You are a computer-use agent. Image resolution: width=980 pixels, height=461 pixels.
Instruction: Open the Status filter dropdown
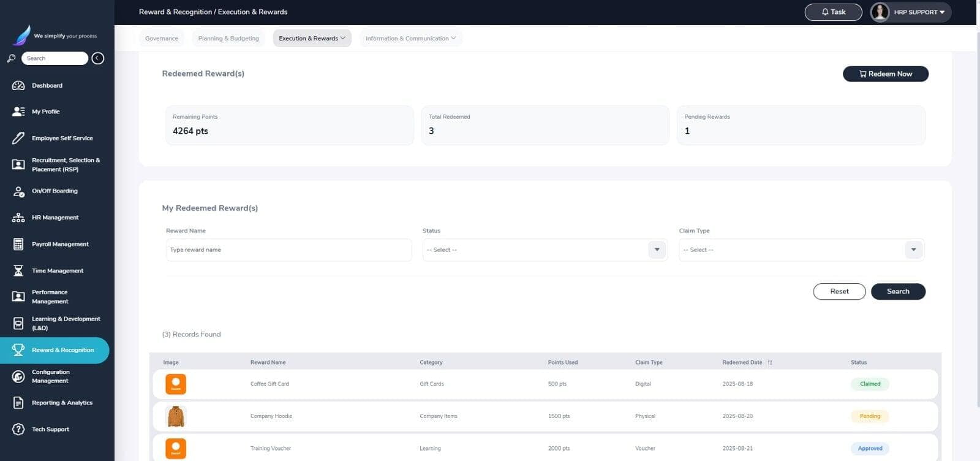(545, 250)
